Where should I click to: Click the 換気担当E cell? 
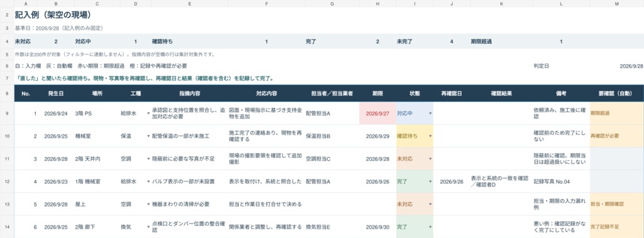point(332,227)
